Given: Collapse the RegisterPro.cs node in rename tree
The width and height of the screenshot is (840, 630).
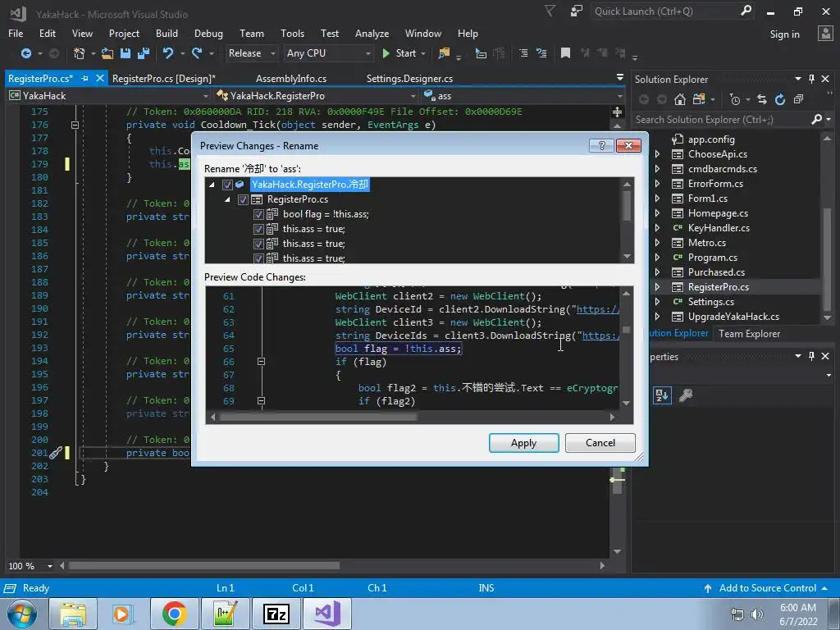Looking at the screenshot, I should tap(227, 199).
